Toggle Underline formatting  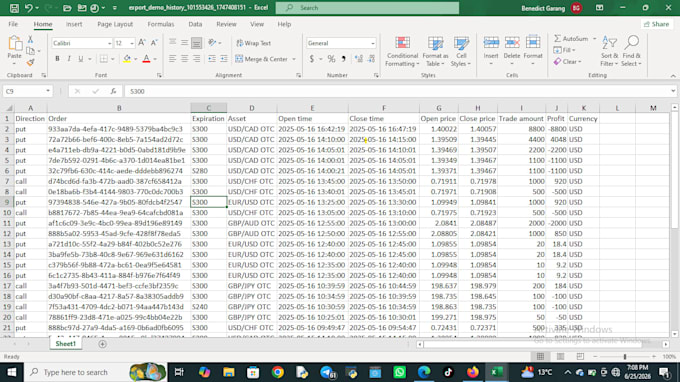click(x=80, y=59)
